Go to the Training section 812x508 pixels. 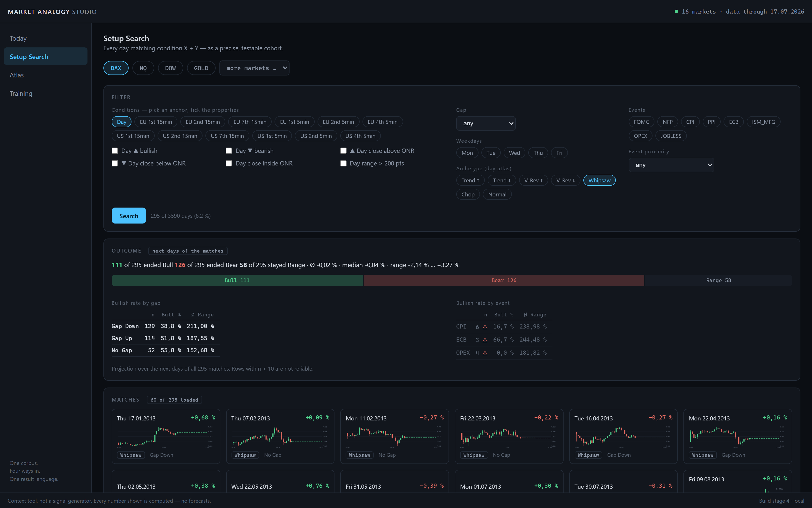click(45, 93)
